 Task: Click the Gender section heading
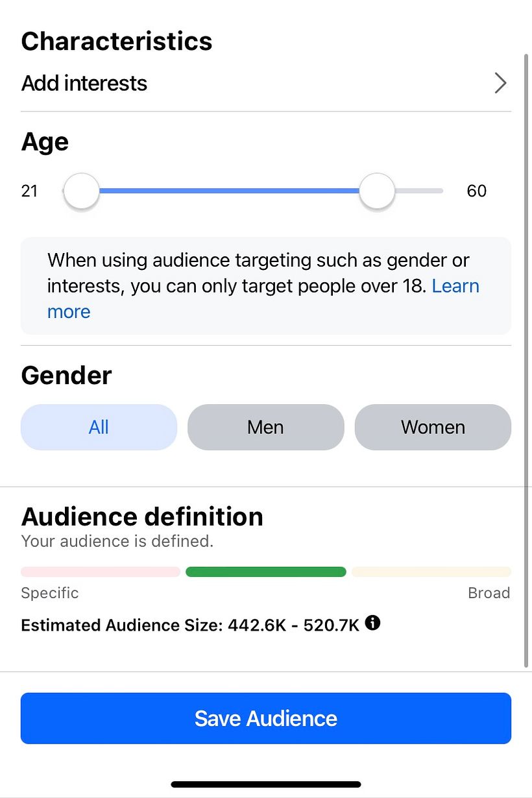click(x=67, y=376)
